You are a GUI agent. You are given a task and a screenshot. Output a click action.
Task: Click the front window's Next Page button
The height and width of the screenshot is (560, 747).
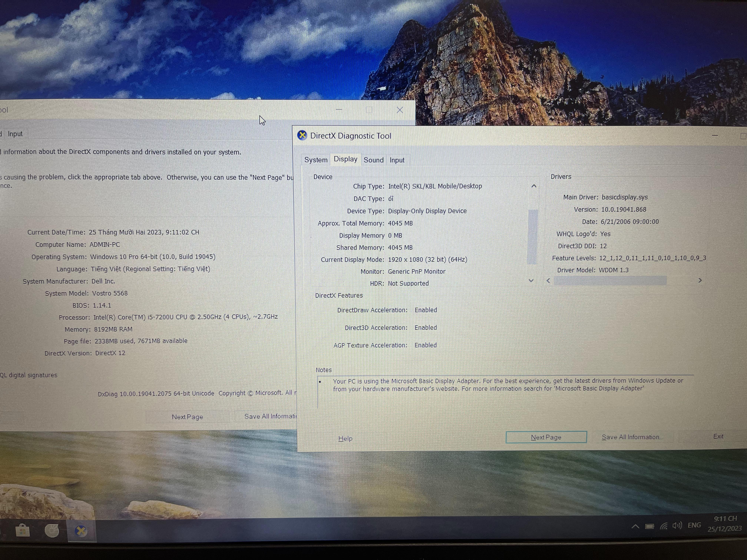546,437
